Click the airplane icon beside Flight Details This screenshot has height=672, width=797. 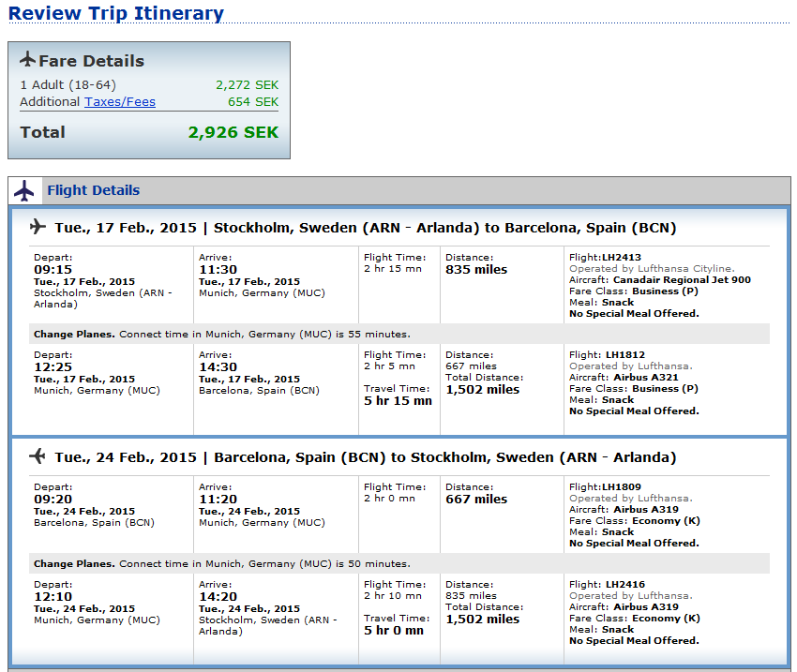point(25,191)
